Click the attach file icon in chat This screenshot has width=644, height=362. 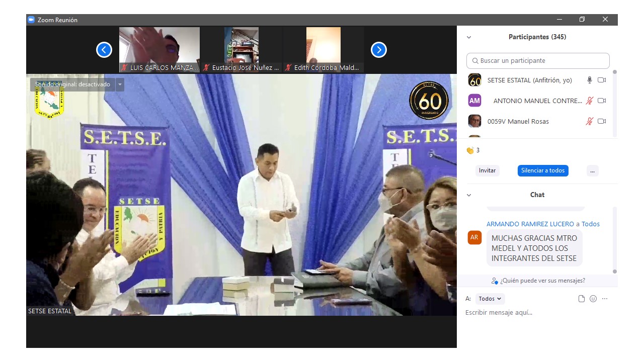pyautogui.click(x=582, y=299)
